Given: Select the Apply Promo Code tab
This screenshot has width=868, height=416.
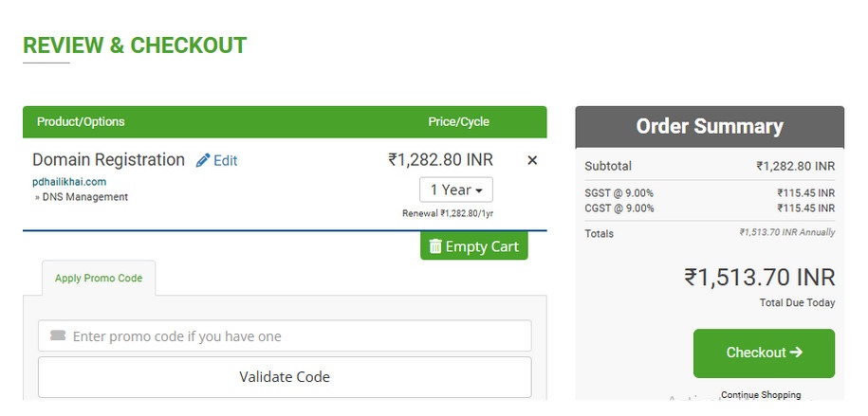Looking at the screenshot, I should [x=99, y=278].
